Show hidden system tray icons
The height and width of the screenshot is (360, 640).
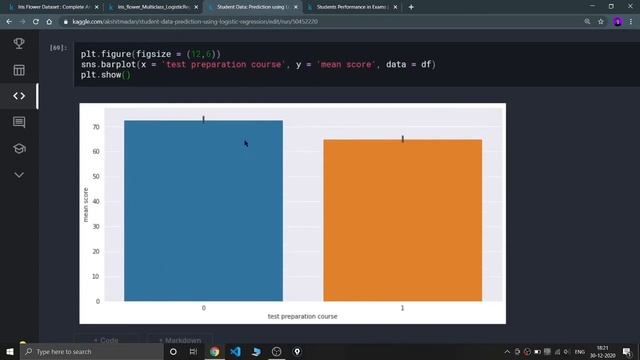pyautogui.click(x=507, y=351)
